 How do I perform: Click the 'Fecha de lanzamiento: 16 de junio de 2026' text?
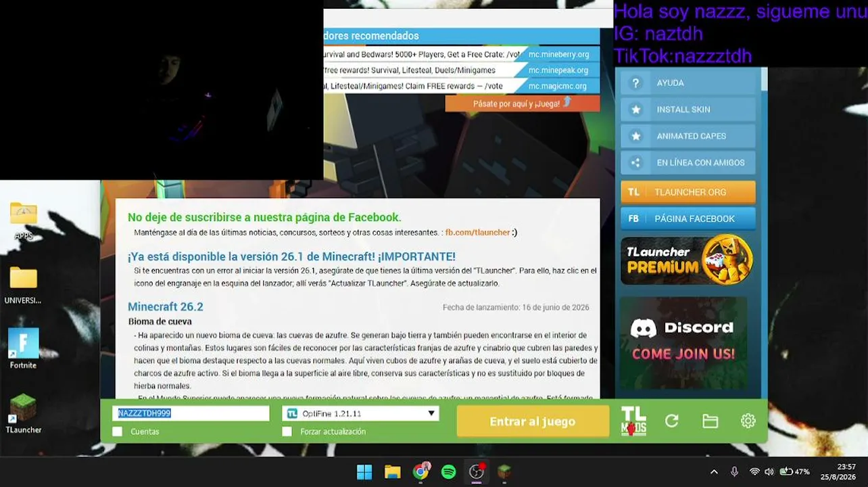tap(516, 307)
